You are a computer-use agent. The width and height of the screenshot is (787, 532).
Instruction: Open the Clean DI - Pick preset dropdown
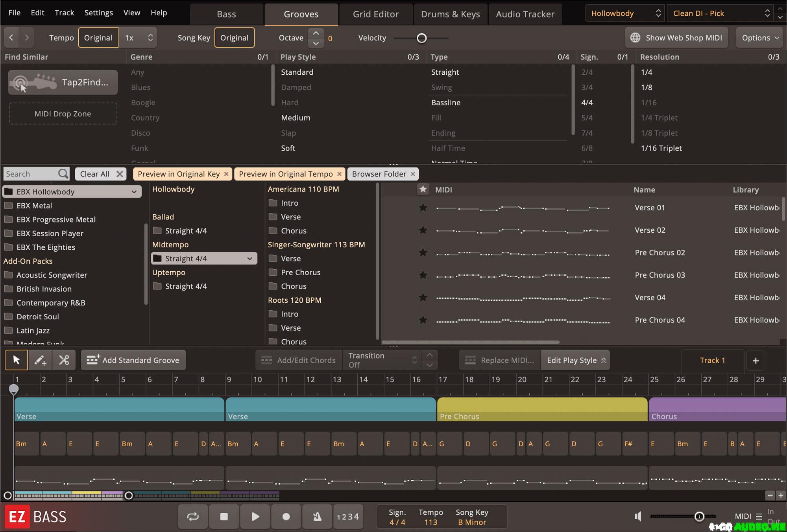(721, 13)
